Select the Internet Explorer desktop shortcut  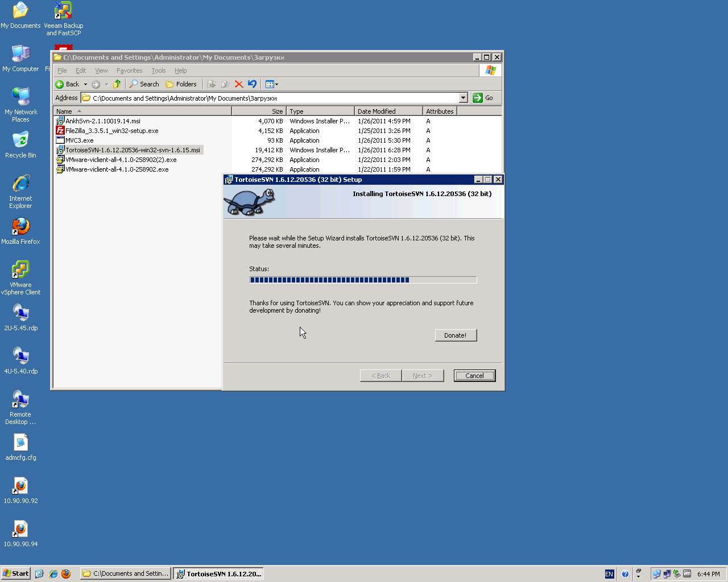20,192
